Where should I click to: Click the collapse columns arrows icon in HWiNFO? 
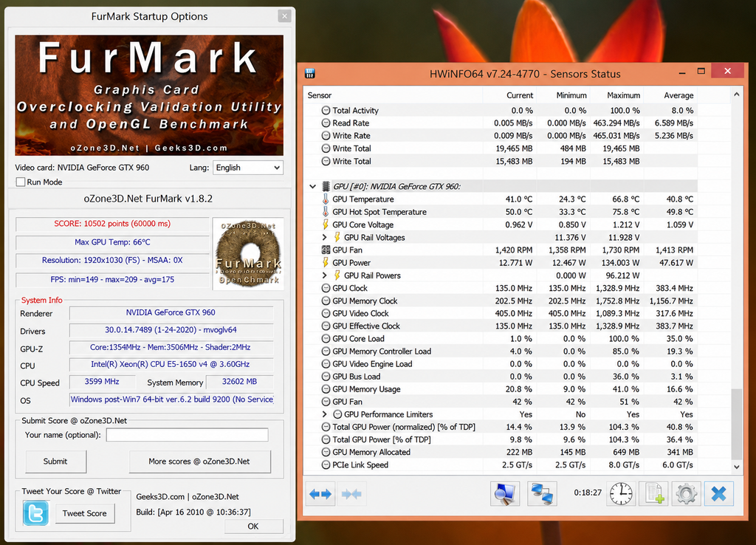coord(351,494)
